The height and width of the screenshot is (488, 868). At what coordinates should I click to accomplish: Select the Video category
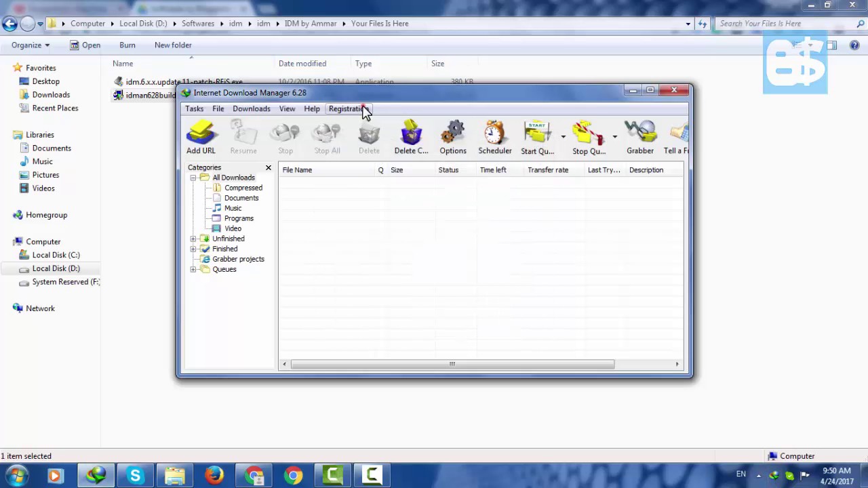[x=233, y=228]
